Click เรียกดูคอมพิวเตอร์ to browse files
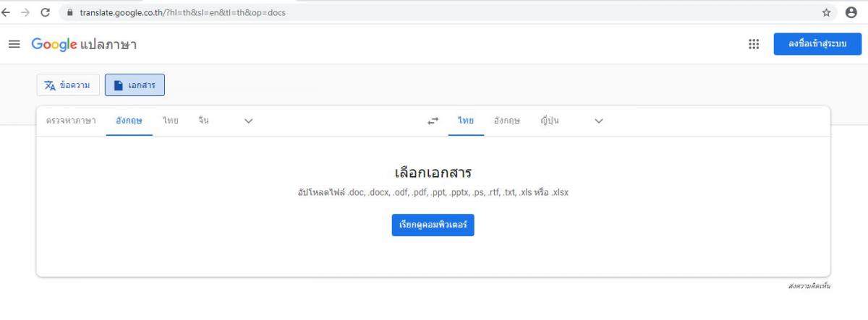868x320 pixels. point(433,225)
